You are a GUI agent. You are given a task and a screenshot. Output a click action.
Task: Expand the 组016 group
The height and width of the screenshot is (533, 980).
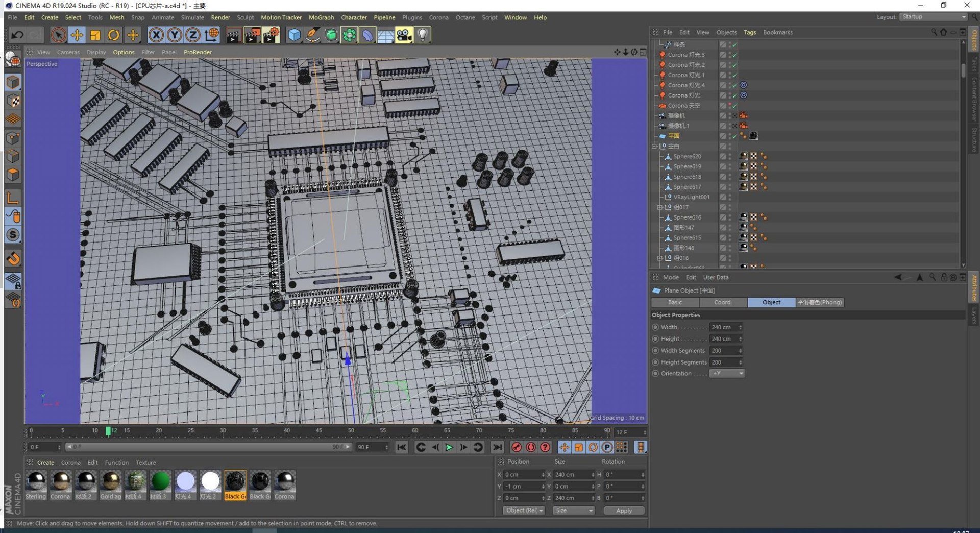tap(659, 258)
